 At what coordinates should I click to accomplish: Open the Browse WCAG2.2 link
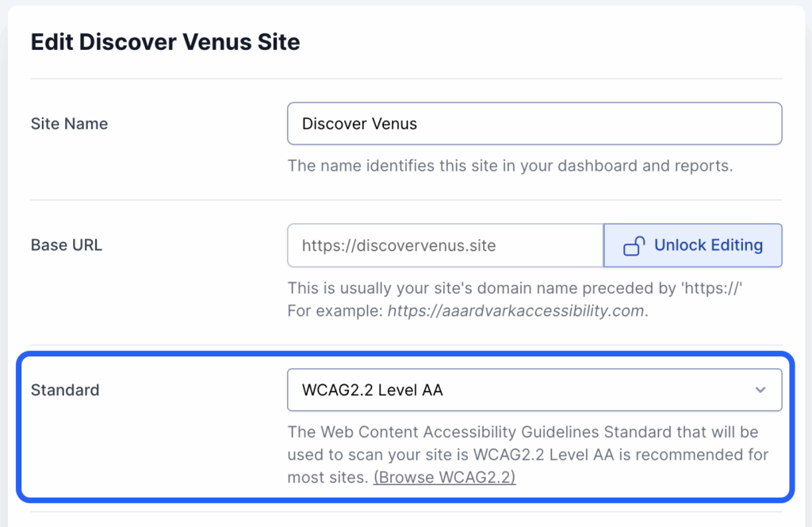tap(444, 477)
